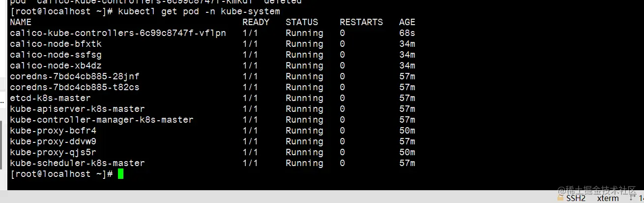
Task: Click the 50m age of kube-proxy-qjs5r
Action: (x=407, y=152)
